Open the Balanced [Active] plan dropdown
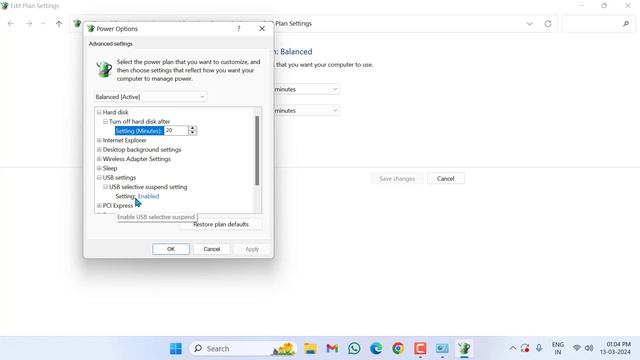640x360 pixels. pyautogui.click(x=150, y=97)
